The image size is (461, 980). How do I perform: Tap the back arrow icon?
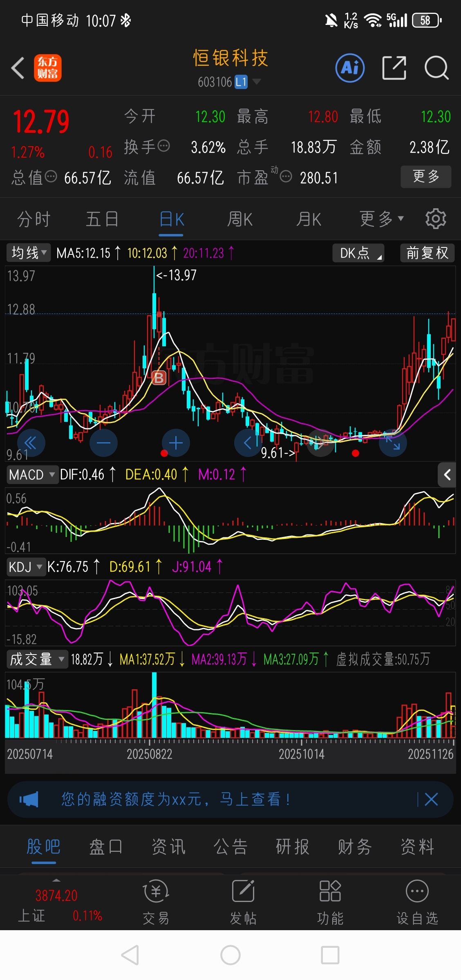tap(18, 68)
